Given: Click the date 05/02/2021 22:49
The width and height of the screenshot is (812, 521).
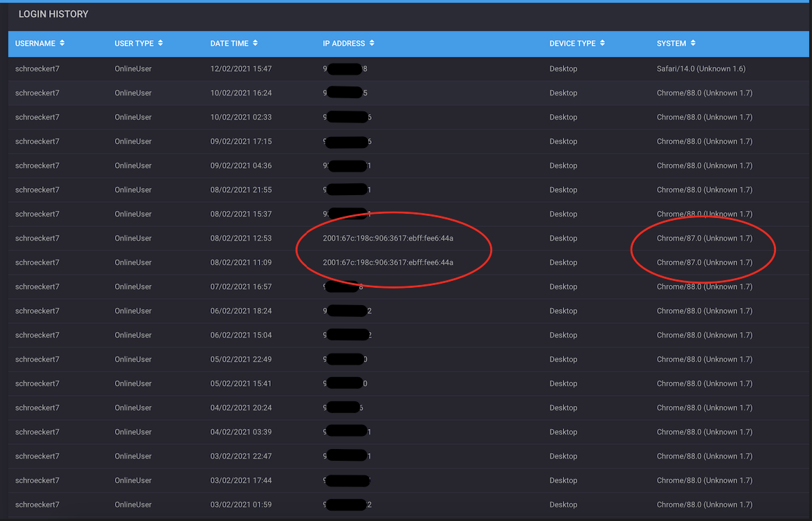Looking at the screenshot, I should click(241, 359).
